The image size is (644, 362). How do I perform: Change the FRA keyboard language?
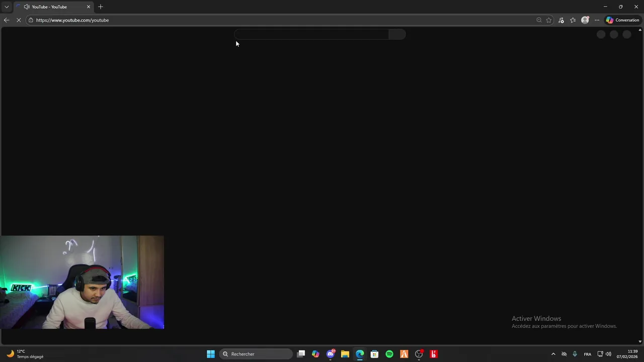click(588, 354)
